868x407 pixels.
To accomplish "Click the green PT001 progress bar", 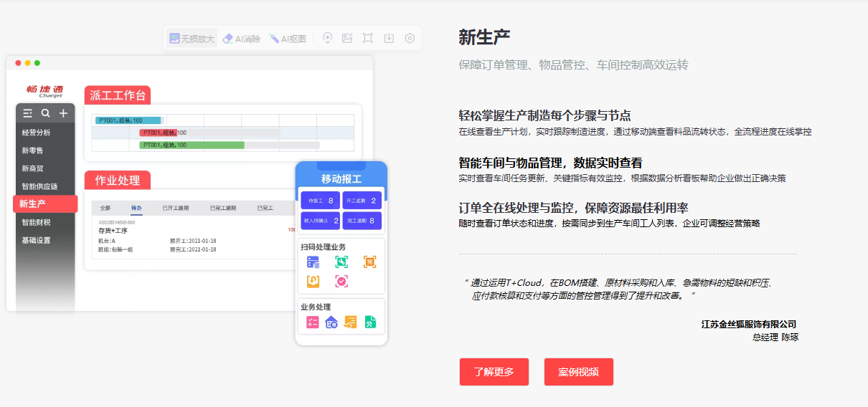I will (x=192, y=145).
